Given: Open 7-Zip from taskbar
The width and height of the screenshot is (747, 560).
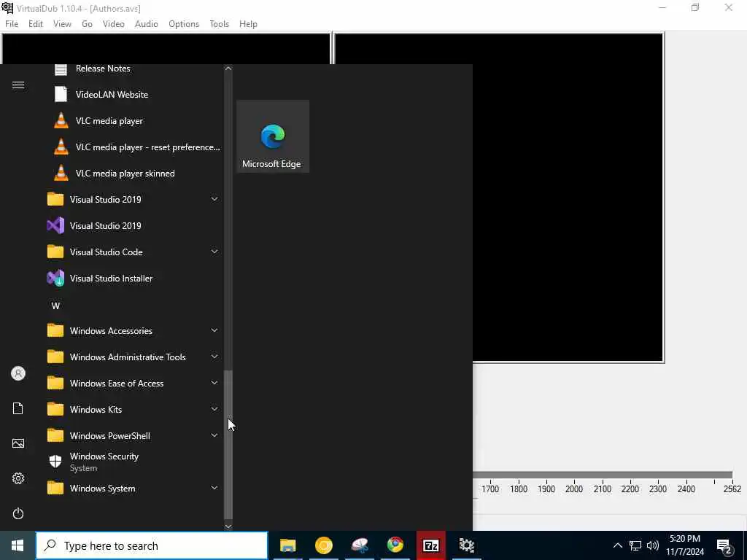Looking at the screenshot, I should tap(430, 545).
